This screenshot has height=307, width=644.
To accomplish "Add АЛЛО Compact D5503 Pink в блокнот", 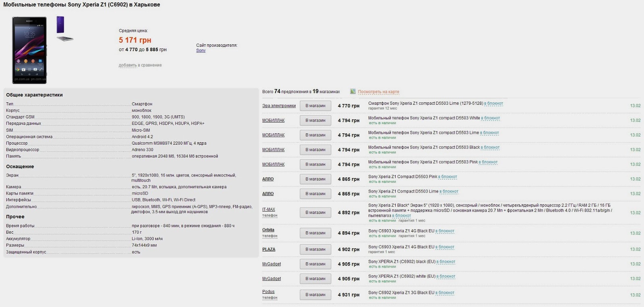I will (448, 177).
